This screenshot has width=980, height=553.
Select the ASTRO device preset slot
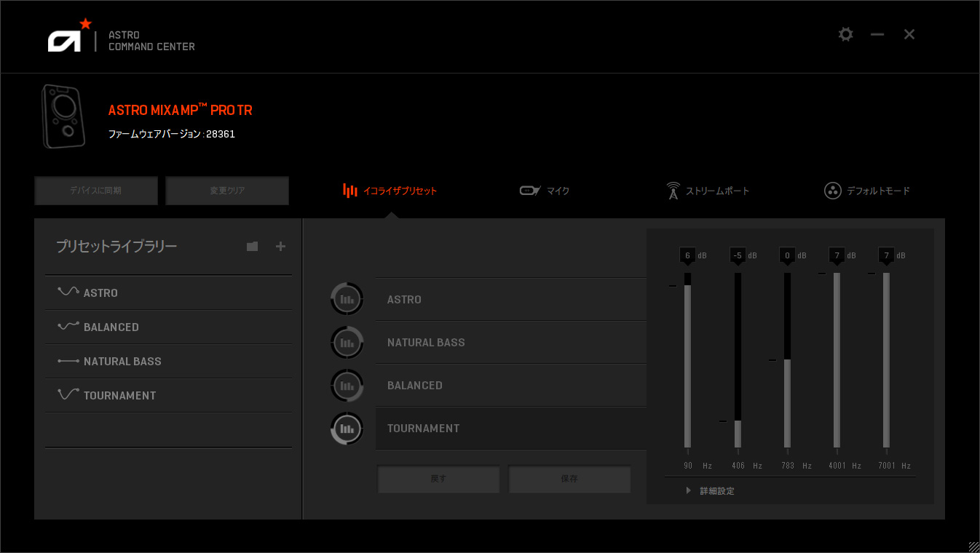pos(511,299)
